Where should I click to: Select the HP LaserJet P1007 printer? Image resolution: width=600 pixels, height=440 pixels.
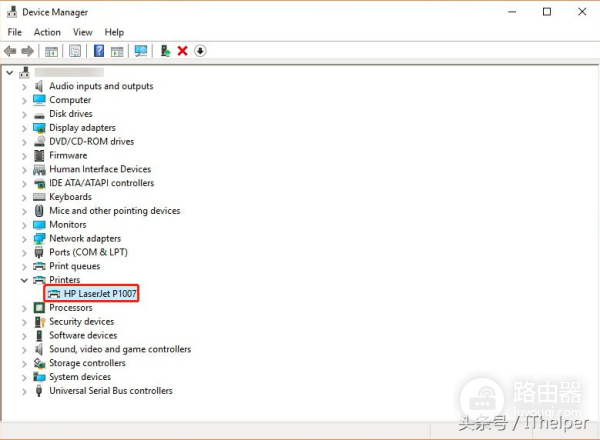[x=98, y=294]
